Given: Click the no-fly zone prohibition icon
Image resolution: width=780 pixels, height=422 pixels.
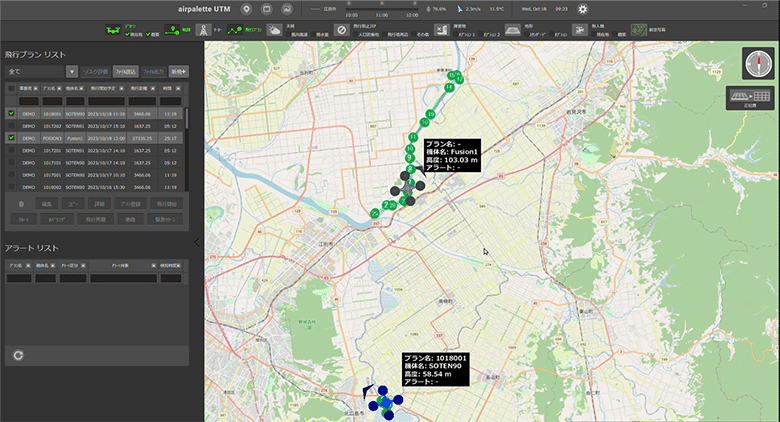Looking at the screenshot, I should pyautogui.click(x=341, y=31).
